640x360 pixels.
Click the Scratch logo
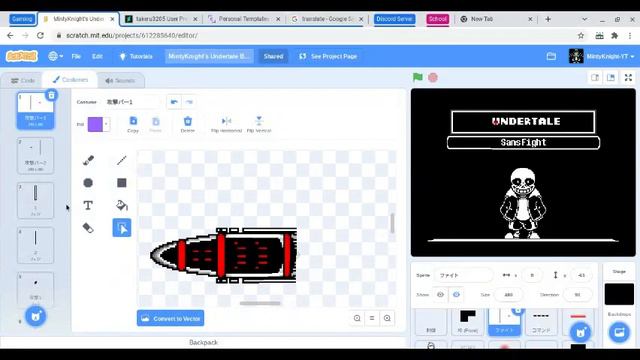click(22, 56)
